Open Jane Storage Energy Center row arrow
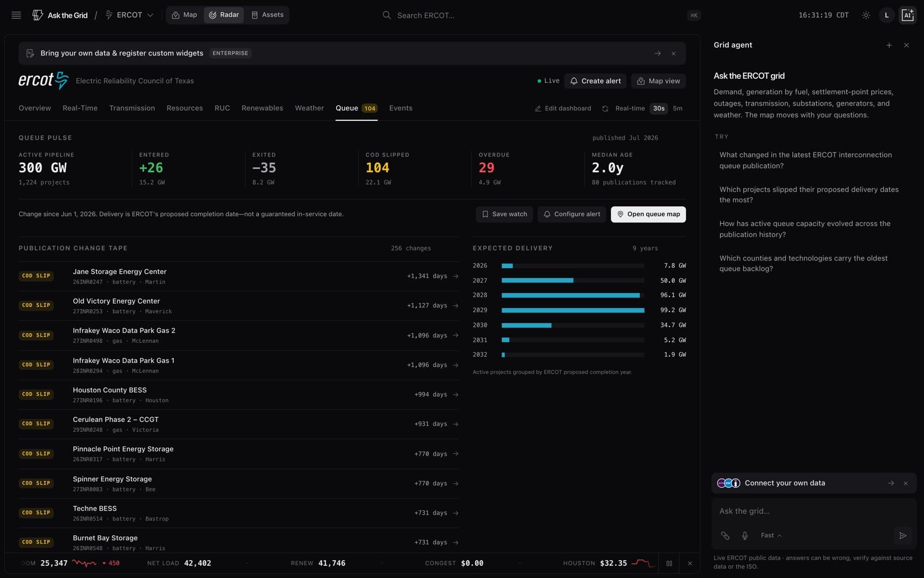 [456, 276]
